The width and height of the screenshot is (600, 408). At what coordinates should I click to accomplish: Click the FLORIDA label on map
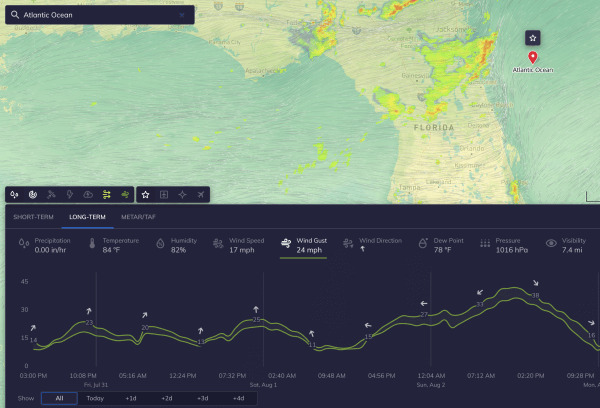pos(434,127)
